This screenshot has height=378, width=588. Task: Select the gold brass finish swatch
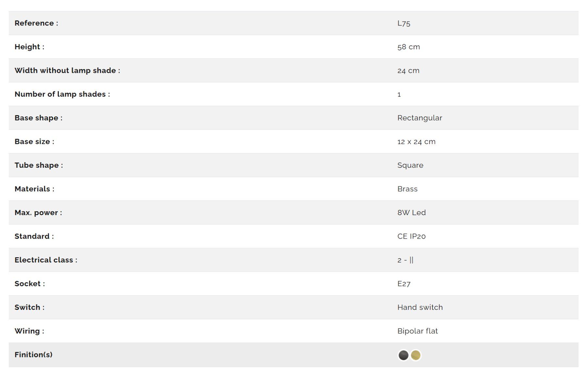pyautogui.click(x=416, y=355)
